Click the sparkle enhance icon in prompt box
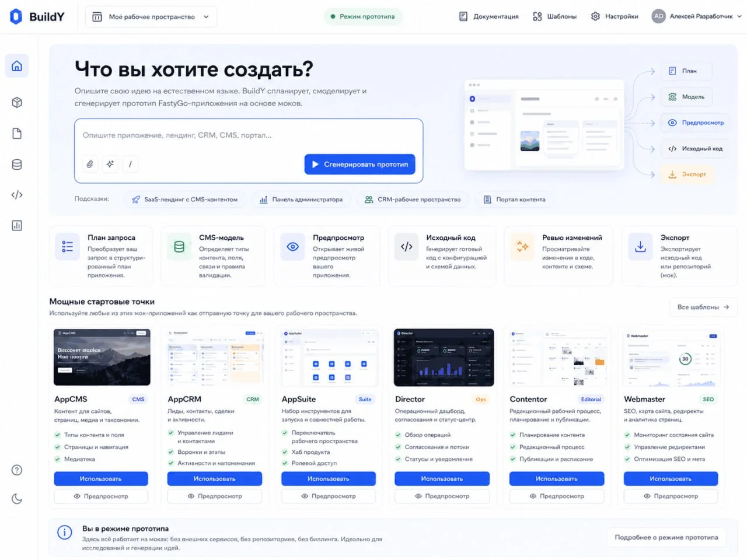The image size is (747, 560). (110, 164)
